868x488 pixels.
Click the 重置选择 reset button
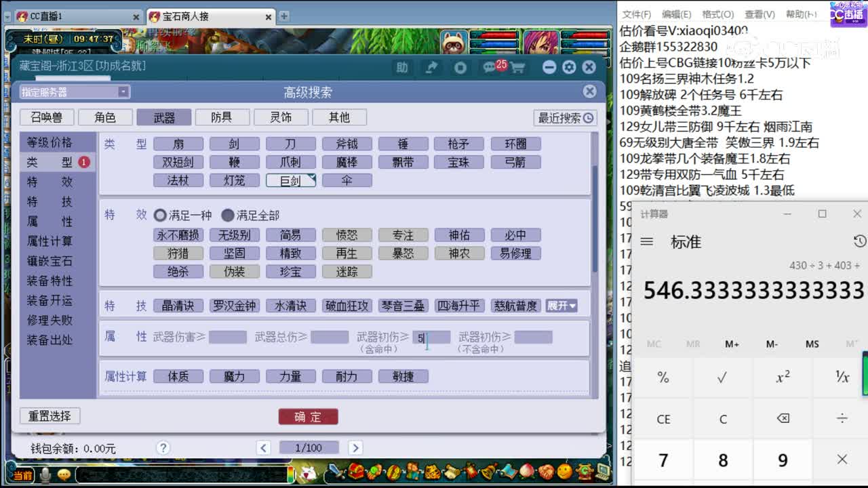pos(50,416)
